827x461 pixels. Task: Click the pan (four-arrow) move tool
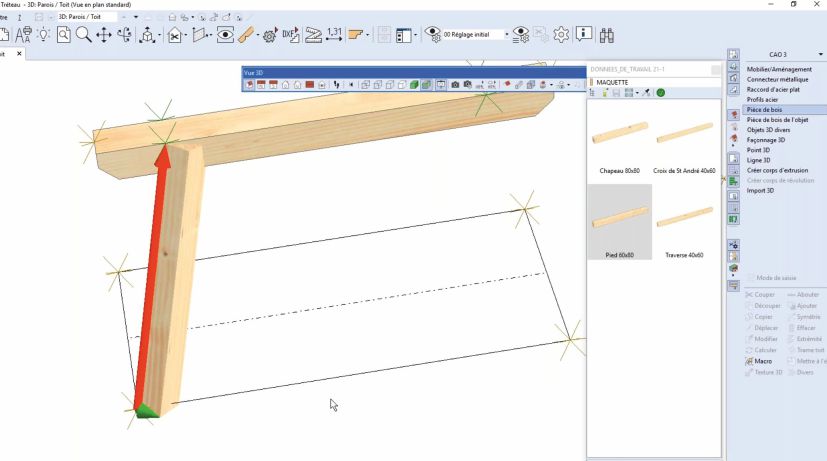click(103, 35)
